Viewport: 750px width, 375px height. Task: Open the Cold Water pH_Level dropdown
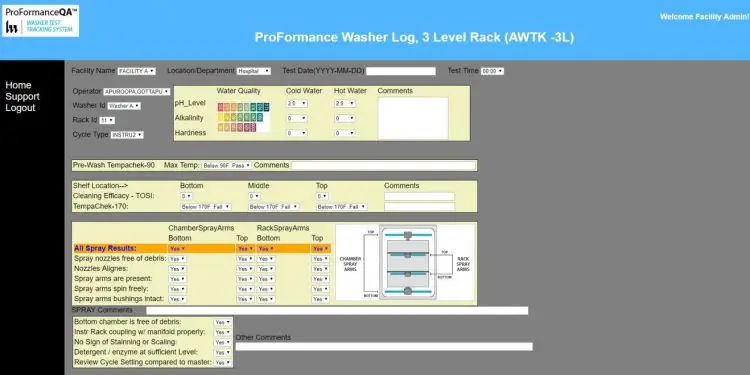point(297,104)
